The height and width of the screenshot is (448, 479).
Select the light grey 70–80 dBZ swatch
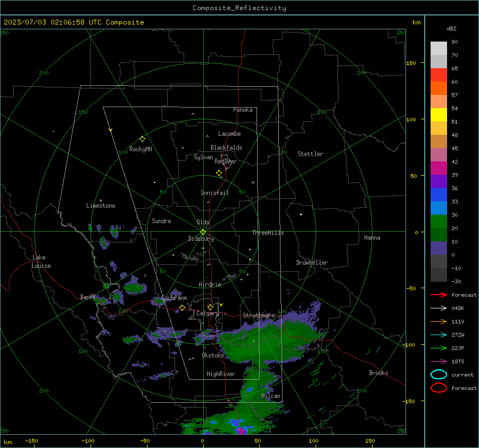439,48
